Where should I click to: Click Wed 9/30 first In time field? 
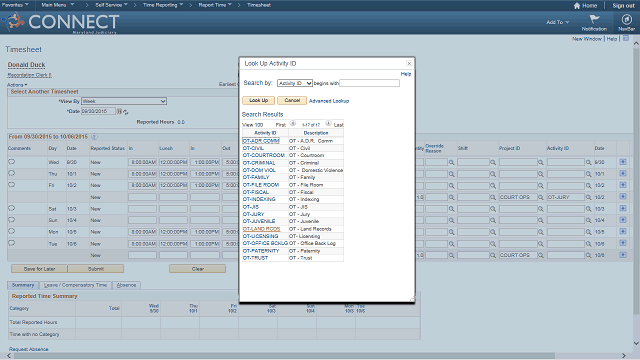click(x=142, y=162)
